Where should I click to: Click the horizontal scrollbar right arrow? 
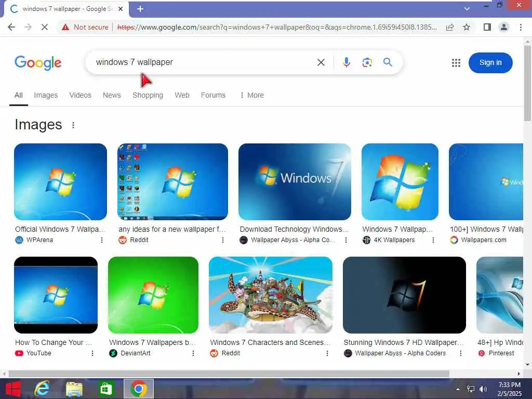point(519,374)
